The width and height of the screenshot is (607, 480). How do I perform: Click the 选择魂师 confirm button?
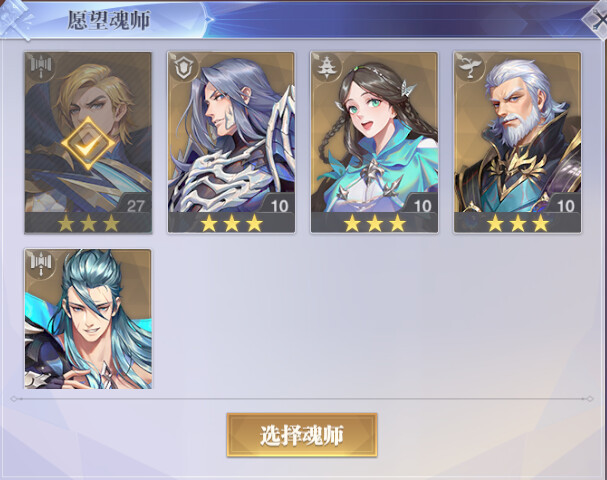click(302, 435)
